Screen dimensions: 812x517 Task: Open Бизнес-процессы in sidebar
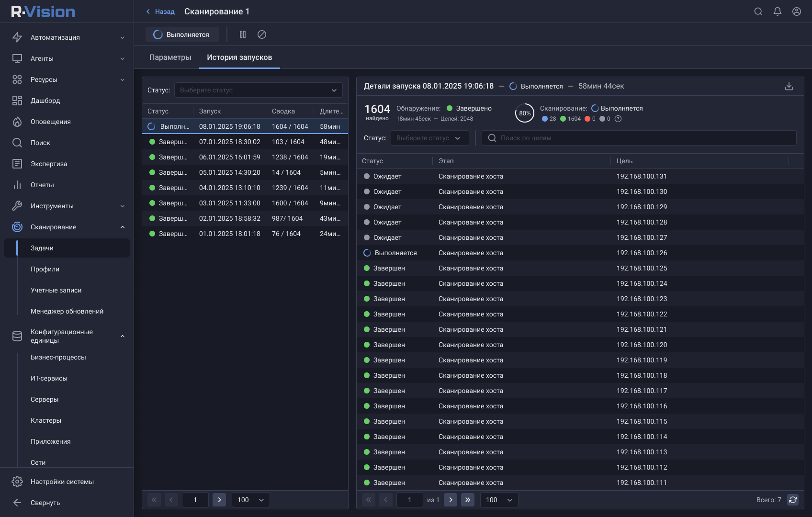[x=58, y=357]
